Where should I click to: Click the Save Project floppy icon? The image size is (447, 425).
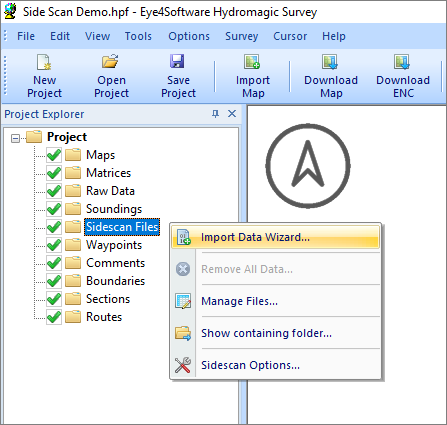177,61
